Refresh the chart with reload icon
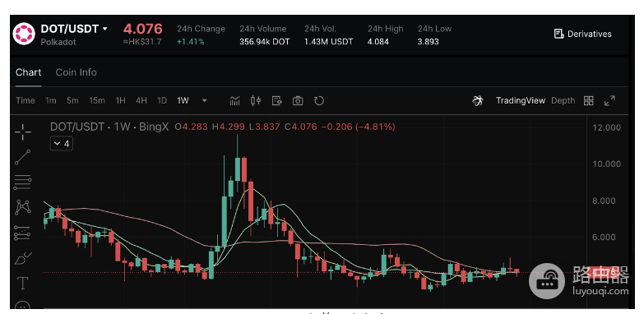644x314 pixels. tap(319, 100)
